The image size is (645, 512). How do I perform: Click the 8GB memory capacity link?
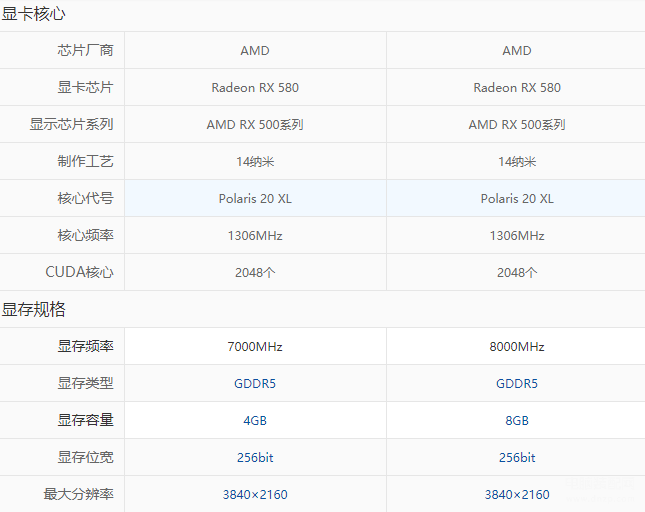coord(517,420)
